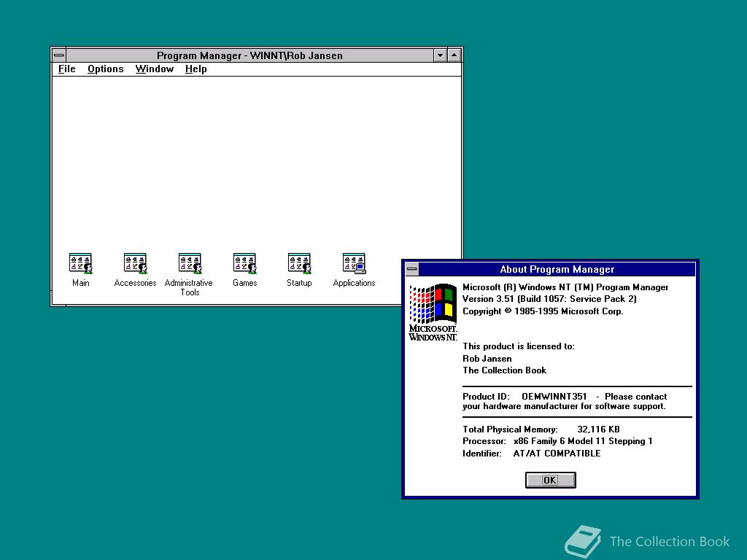This screenshot has width=747, height=560.
Task: Open the Window menu
Action: (x=154, y=69)
